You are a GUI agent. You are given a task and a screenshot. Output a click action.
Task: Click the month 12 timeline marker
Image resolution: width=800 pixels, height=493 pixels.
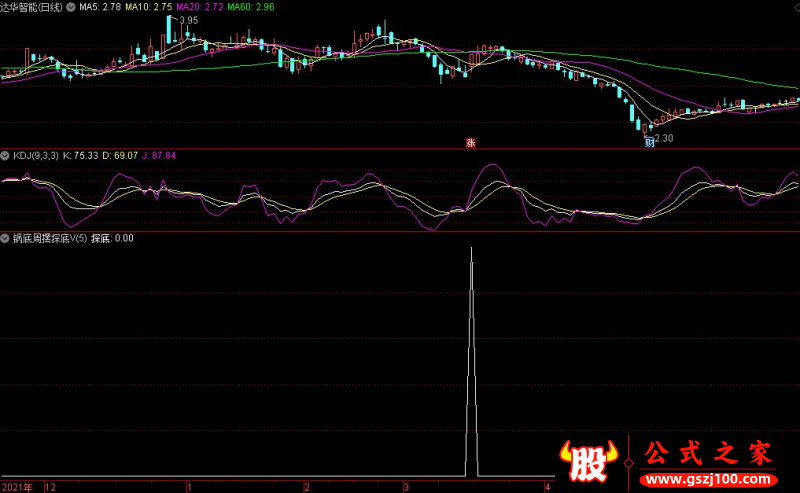point(50,487)
